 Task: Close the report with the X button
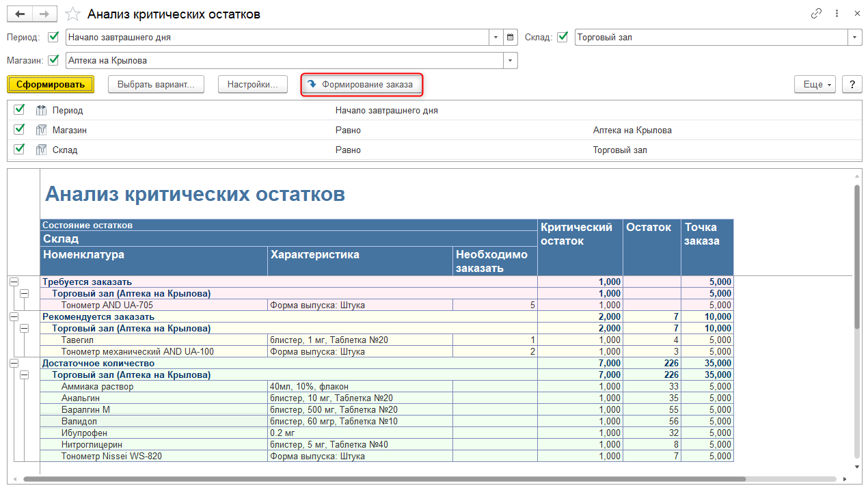tap(856, 14)
